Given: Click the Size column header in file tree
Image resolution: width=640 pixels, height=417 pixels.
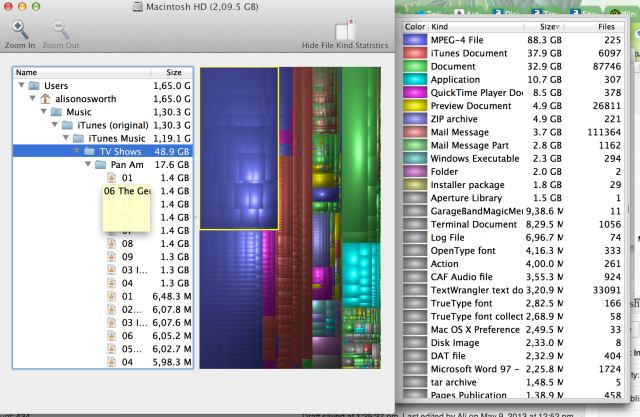Looking at the screenshot, I should coord(172,73).
